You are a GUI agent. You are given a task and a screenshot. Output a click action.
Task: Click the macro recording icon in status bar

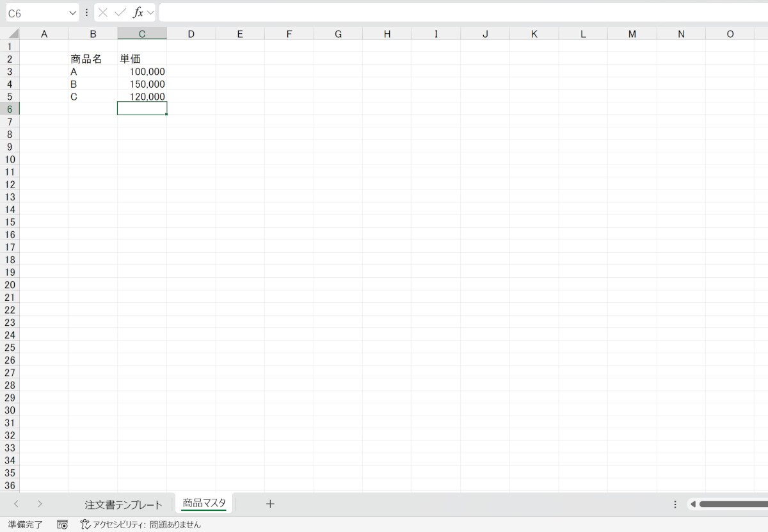point(62,524)
